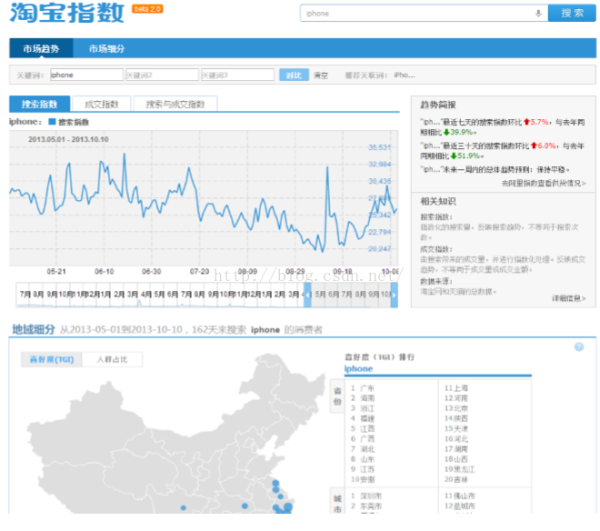The image size is (600, 531).
Task: Select the 市场趋势 tab
Action: [41, 49]
